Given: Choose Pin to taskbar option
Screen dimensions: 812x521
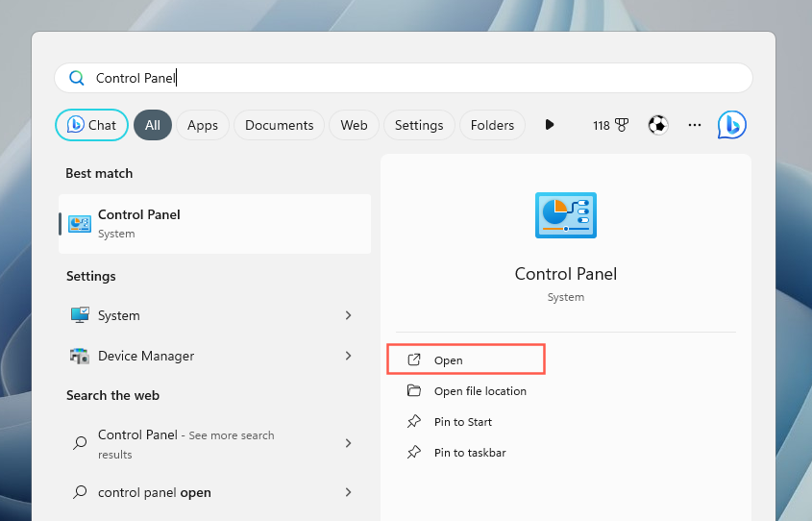Looking at the screenshot, I should point(469,452).
